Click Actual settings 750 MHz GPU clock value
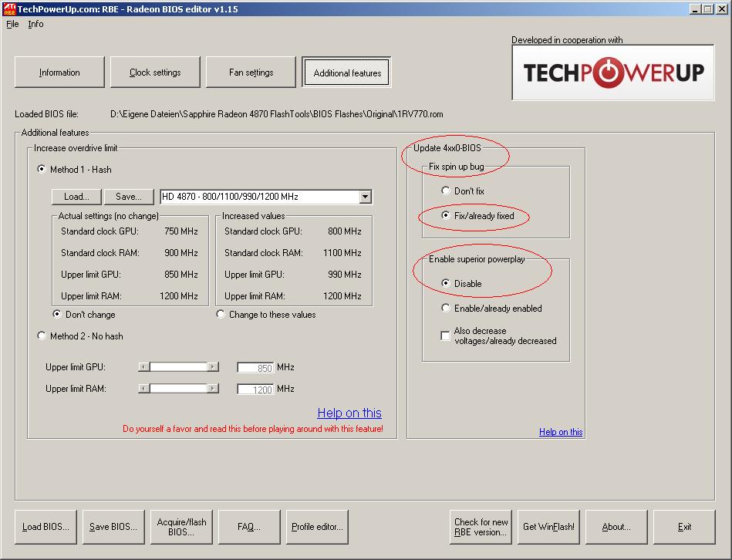Screen dimensions: 732x560 (181, 231)
